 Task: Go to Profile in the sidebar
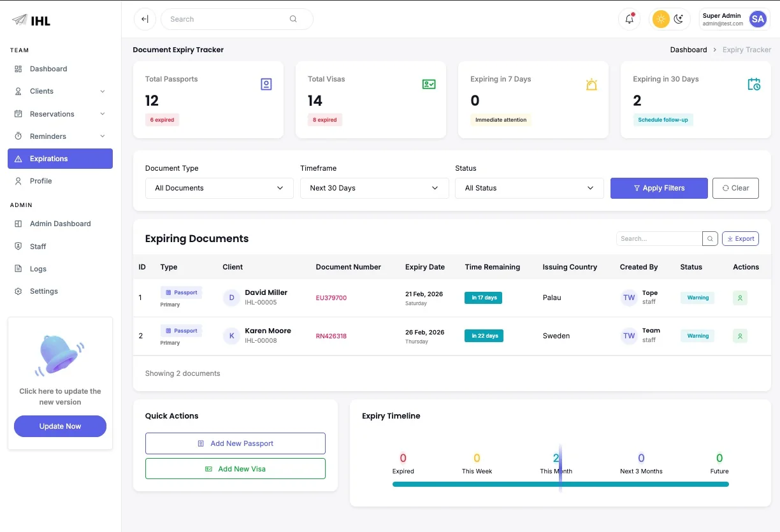(60, 181)
